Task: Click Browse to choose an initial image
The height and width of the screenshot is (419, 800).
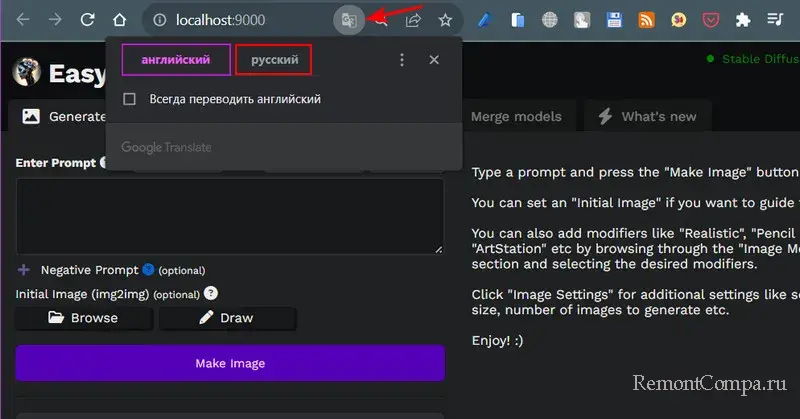Action: coord(83,318)
